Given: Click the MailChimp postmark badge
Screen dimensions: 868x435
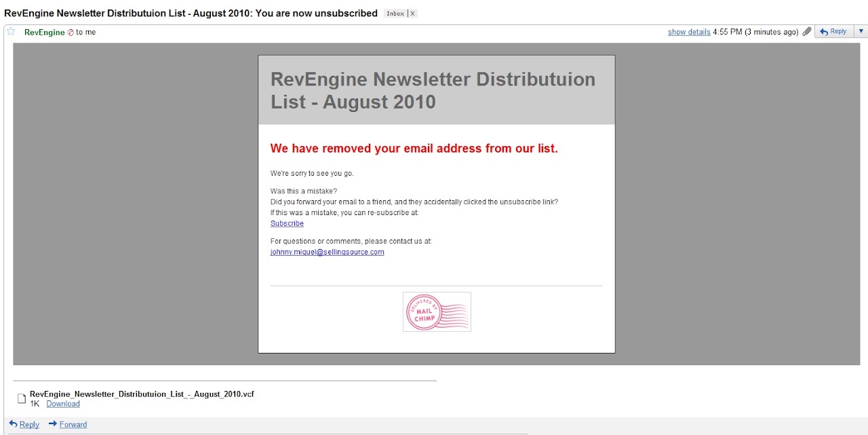Looking at the screenshot, I should 437,312.
